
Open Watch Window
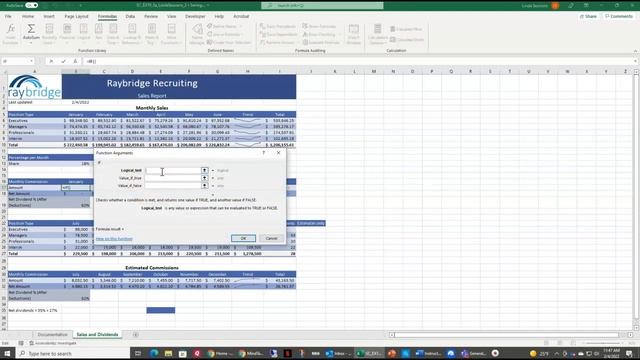353,33
